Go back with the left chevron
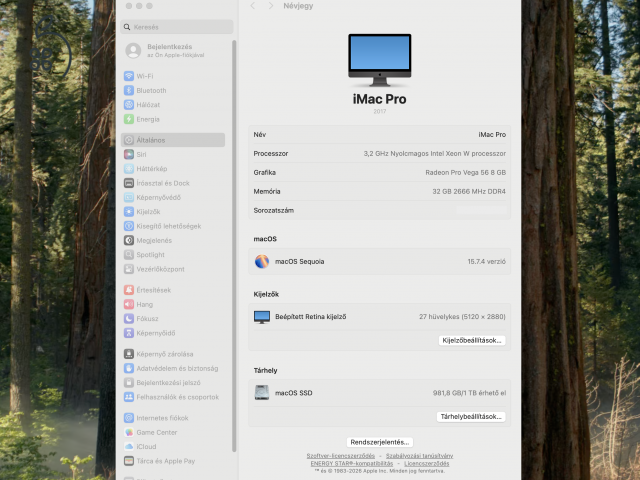Image resolution: width=640 pixels, height=480 pixels. (253, 6)
